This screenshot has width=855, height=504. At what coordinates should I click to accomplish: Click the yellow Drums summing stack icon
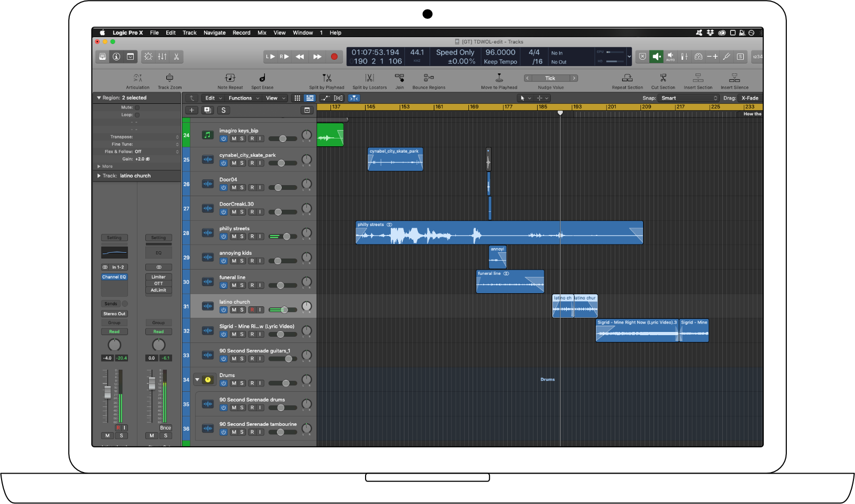click(x=208, y=380)
